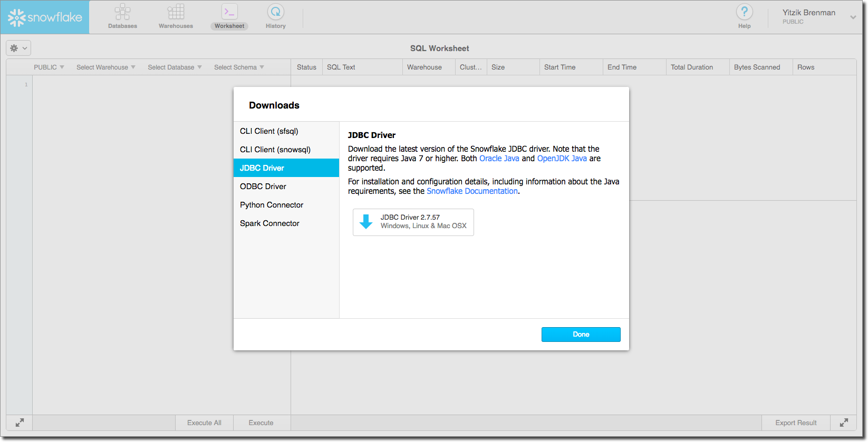Click the Help question mark icon
The width and height of the screenshot is (868, 442).
pos(744,13)
